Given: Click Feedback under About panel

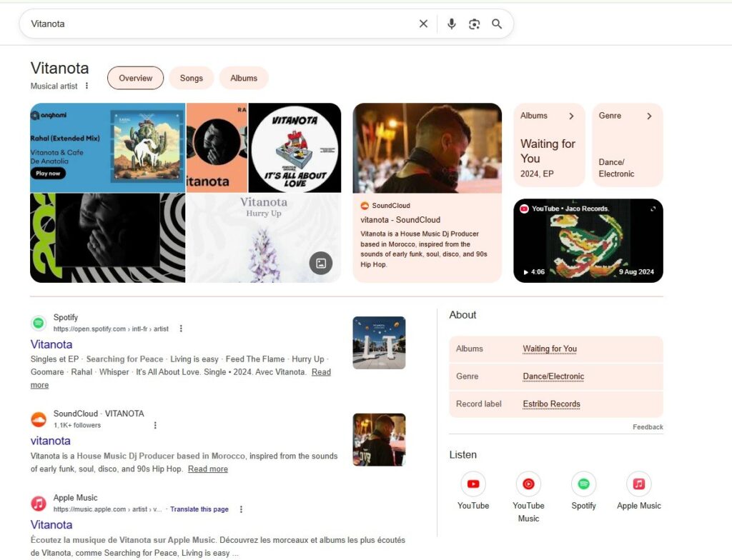Looking at the screenshot, I should tap(648, 427).
